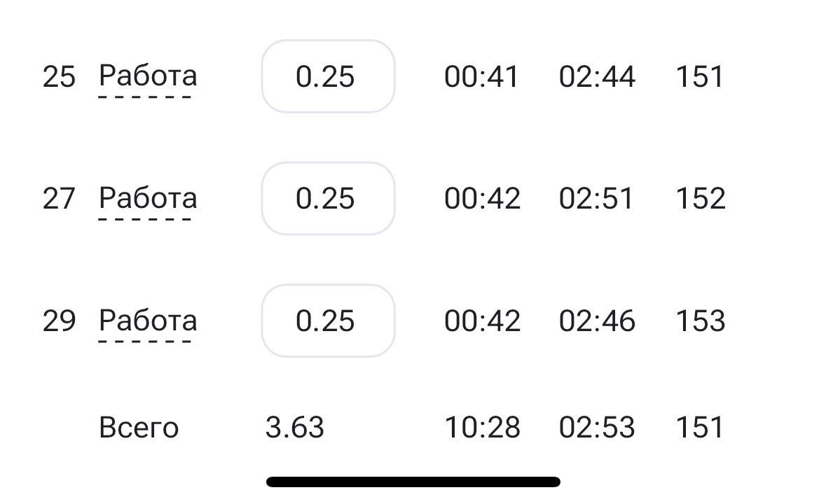
Task: Tap the Всего total label
Action: (x=139, y=427)
